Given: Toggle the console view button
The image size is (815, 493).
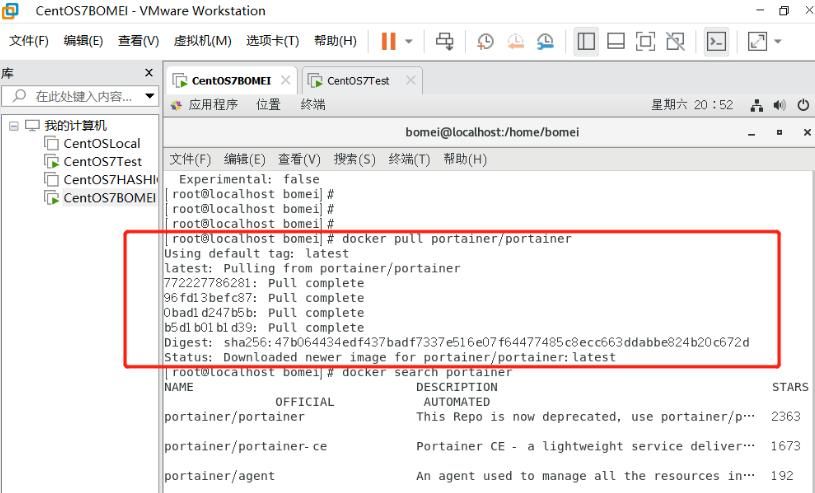Looking at the screenshot, I should tap(716, 41).
